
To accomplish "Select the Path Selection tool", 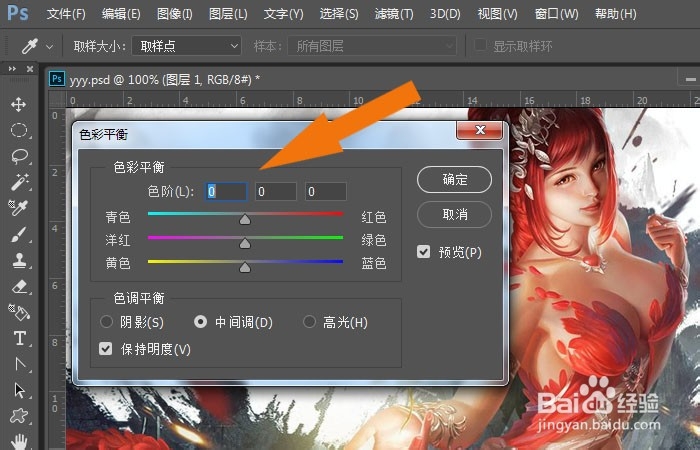I will coord(19,390).
